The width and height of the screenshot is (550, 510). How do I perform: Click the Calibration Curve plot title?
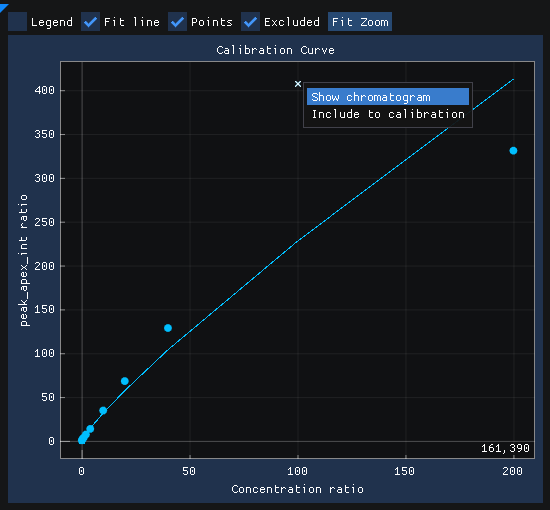click(x=275, y=50)
